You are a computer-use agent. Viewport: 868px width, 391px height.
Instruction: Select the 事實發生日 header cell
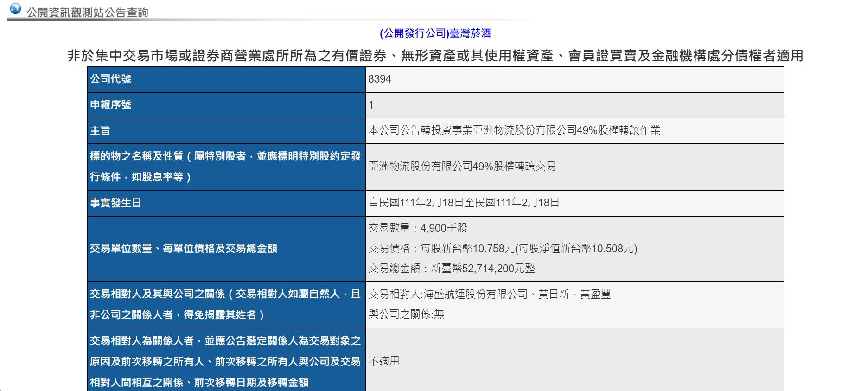[x=226, y=203]
